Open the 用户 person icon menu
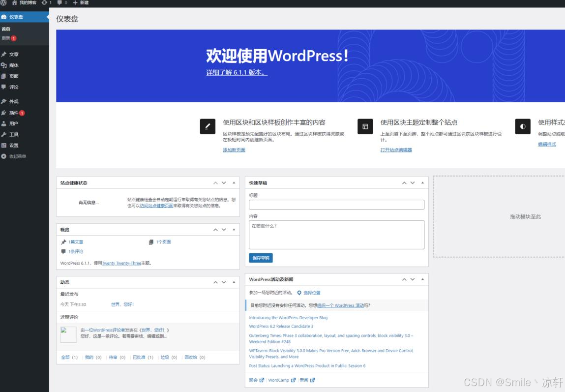 [x=4, y=123]
